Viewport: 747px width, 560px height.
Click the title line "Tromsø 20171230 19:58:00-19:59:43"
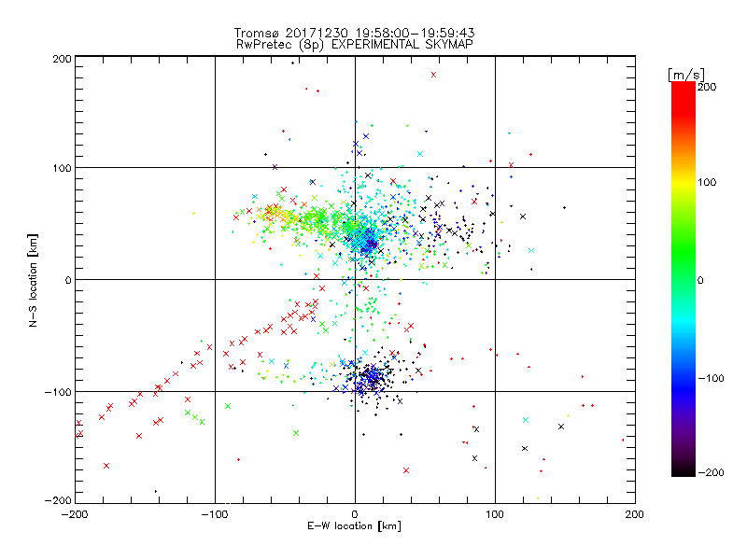pyautogui.click(x=354, y=33)
